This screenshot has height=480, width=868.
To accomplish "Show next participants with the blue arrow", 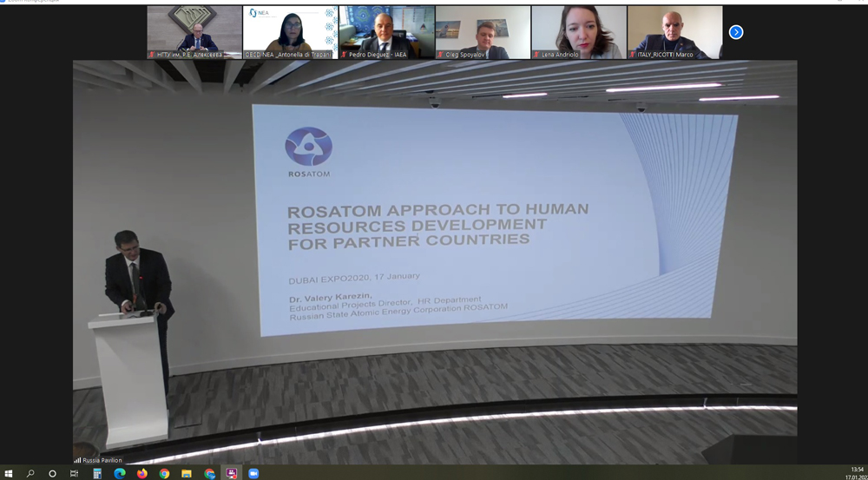I will [736, 32].
